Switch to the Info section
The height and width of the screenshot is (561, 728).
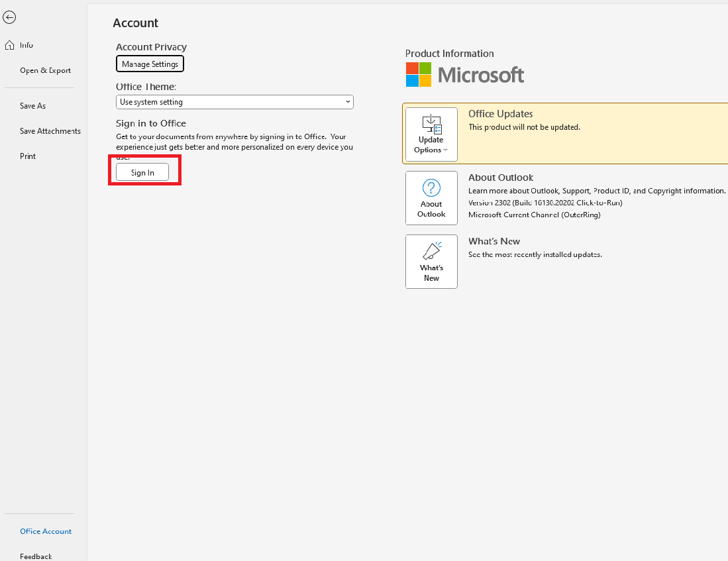26,44
